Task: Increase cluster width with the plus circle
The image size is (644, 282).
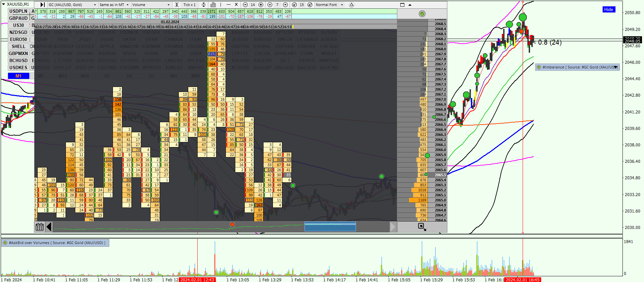Action: point(261,5)
